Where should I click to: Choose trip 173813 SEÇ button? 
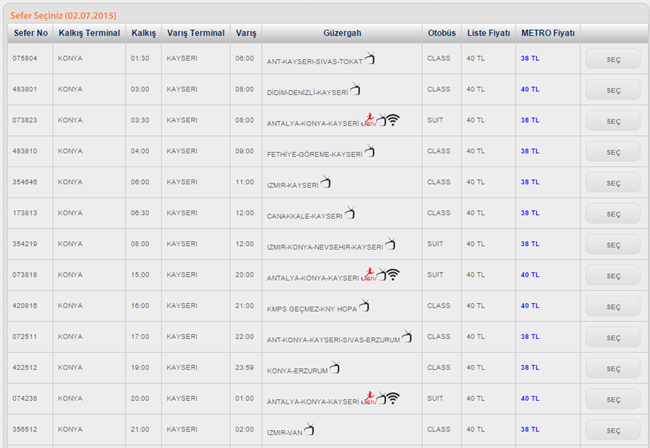613,213
